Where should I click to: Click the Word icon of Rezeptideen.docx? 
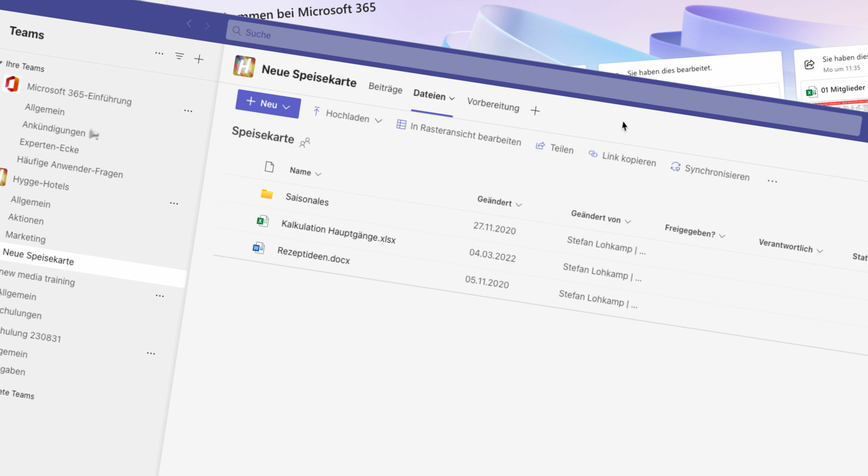click(x=258, y=248)
